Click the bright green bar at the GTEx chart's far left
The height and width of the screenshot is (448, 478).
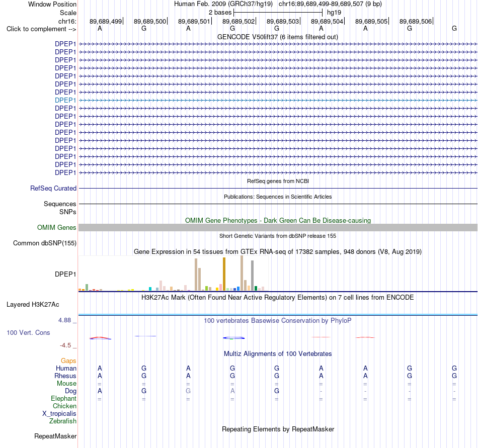click(87, 287)
